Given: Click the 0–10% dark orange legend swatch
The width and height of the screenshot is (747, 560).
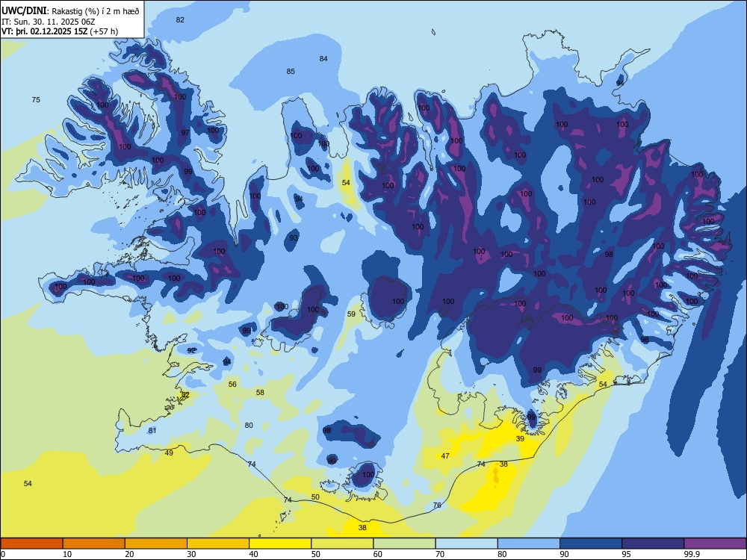Looking at the screenshot, I should (x=31, y=544).
